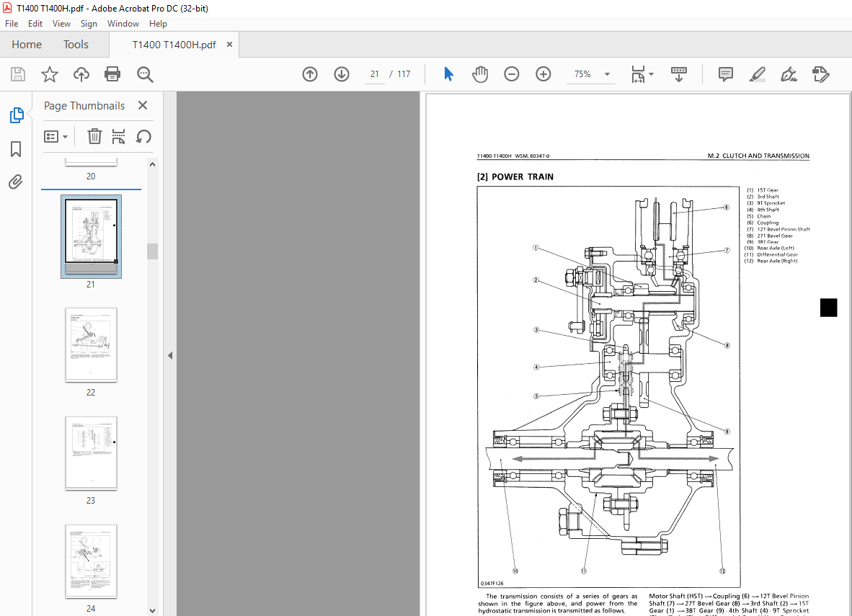Click the total pages 117 label
The height and width of the screenshot is (616, 852).
tap(404, 74)
